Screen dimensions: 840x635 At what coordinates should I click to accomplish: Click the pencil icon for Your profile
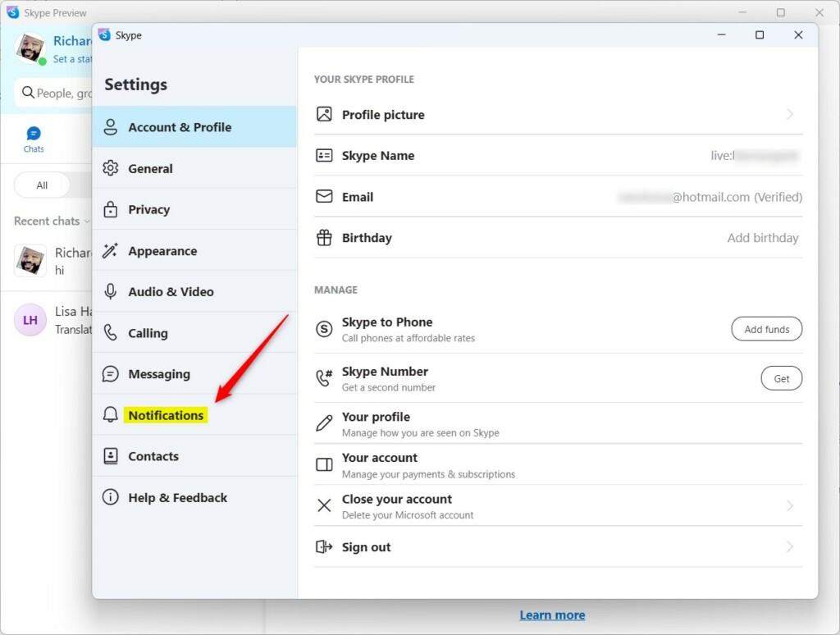click(324, 423)
